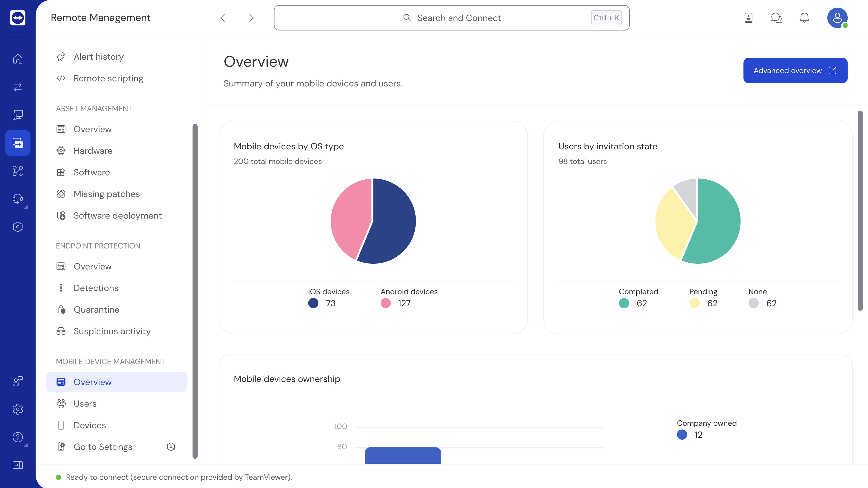Navigate back with left chevron

point(223,18)
